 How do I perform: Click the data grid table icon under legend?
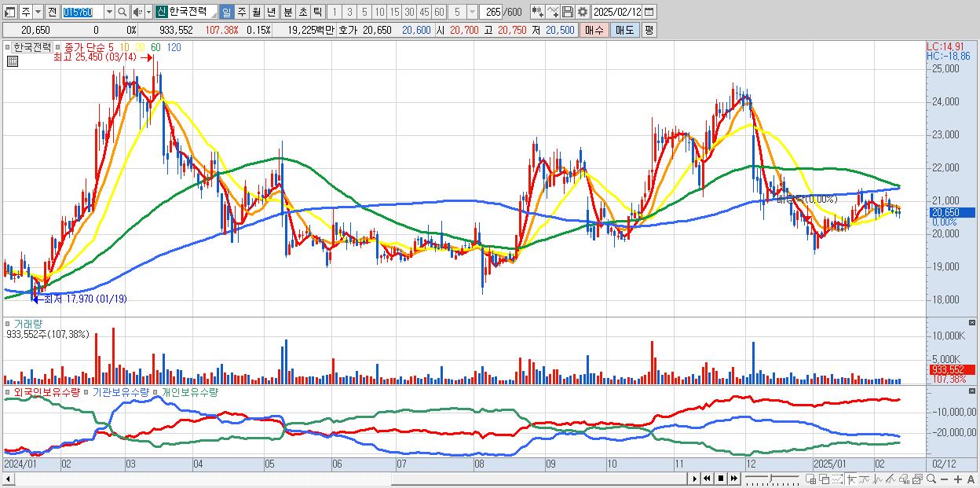pos(13,61)
